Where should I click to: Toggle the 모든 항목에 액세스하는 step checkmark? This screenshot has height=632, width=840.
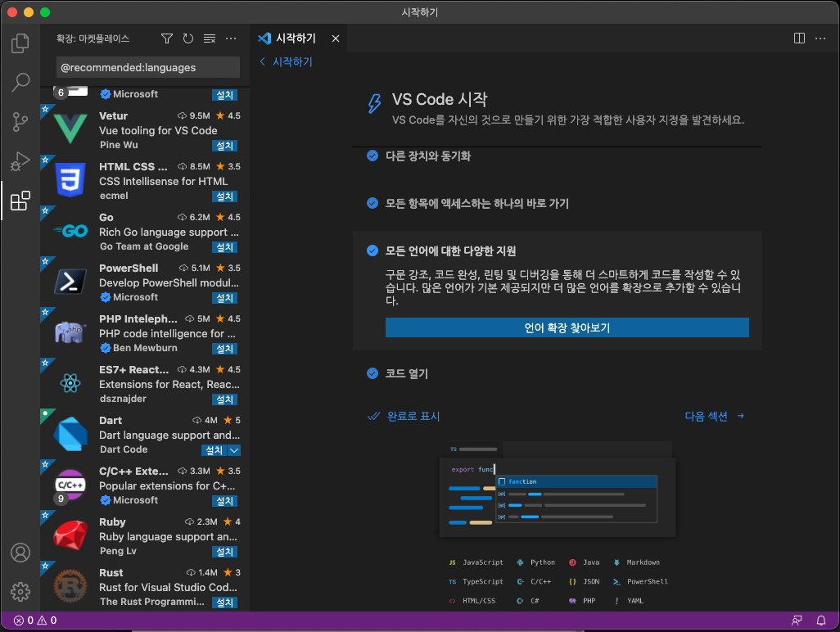point(373,204)
